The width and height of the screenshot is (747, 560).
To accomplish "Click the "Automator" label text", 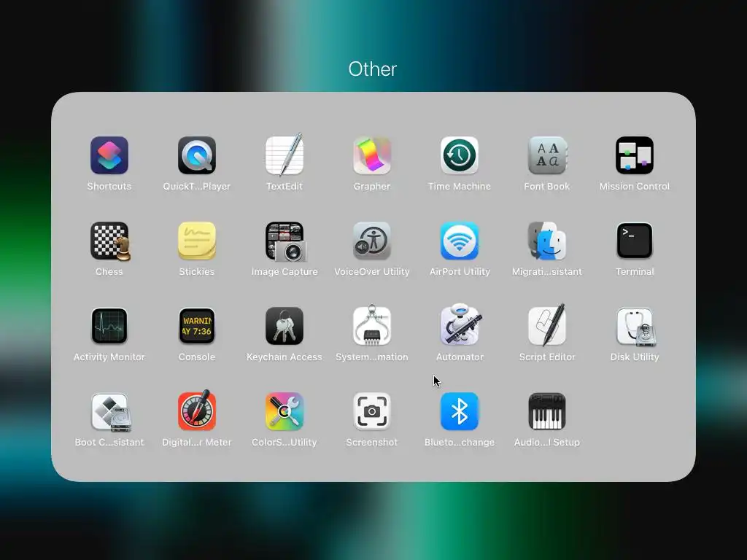I will click(x=460, y=357).
